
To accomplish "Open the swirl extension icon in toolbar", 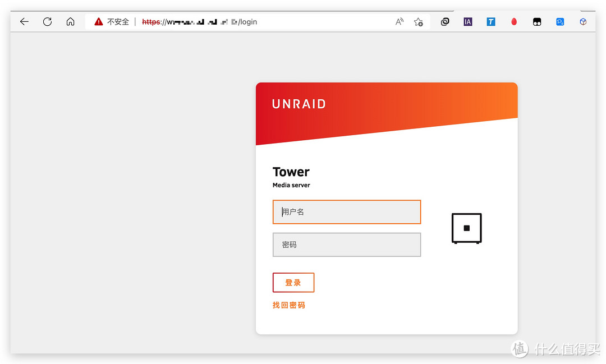I will click(445, 22).
